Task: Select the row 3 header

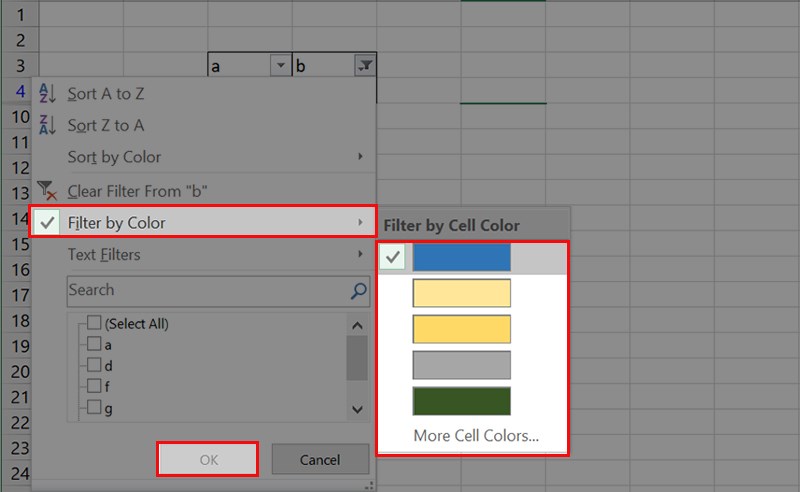Action: pyautogui.click(x=19, y=65)
